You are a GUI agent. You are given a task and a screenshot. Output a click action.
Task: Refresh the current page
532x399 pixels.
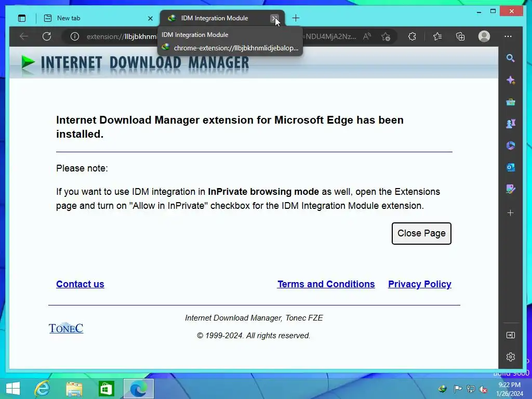(x=47, y=36)
